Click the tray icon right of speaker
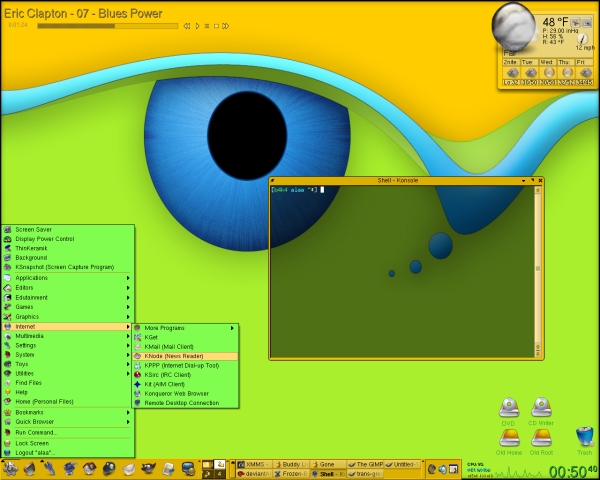Screen dimensions: 600x480 pos(453,469)
